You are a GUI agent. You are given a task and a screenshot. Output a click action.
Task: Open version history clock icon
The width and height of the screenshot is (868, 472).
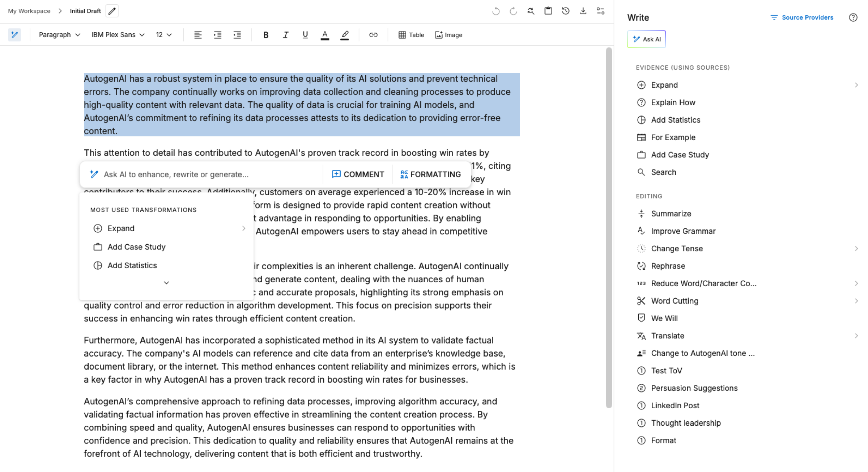tap(566, 11)
